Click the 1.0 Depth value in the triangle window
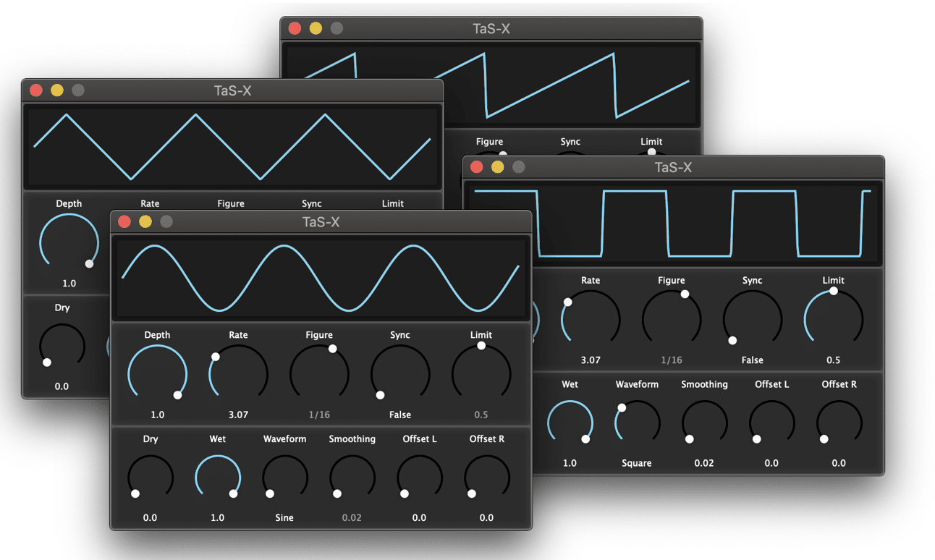This screenshot has height=560, width=935. pos(69,283)
